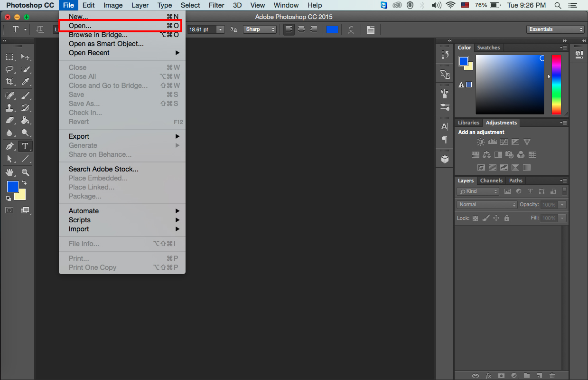The image size is (588, 380).
Task: Open the Sharp anti-aliasing dropdown
Action: pos(260,29)
